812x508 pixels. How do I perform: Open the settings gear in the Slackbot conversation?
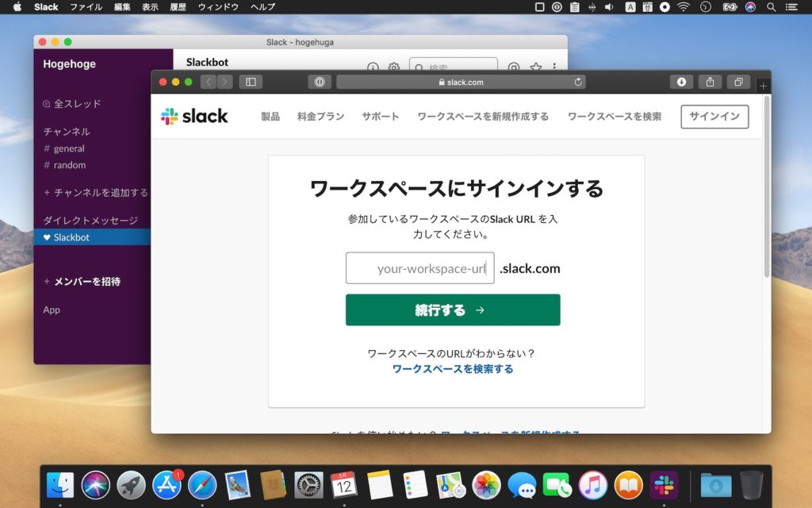pyautogui.click(x=393, y=67)
